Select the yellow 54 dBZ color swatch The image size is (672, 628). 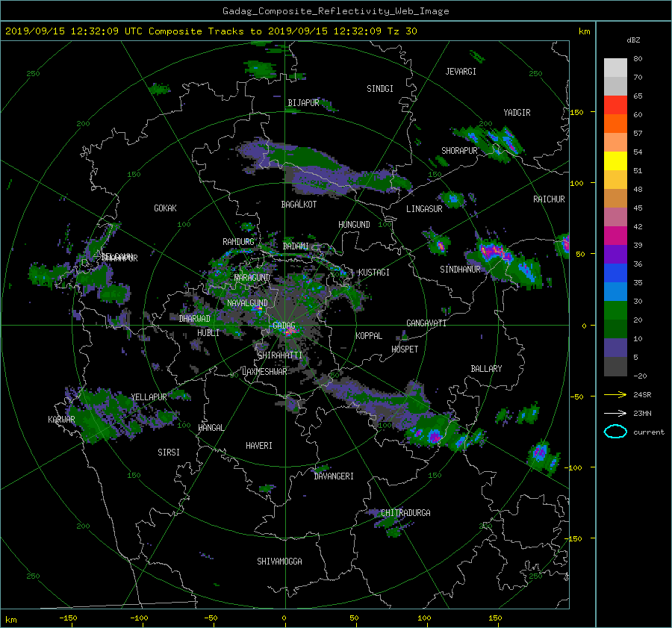click(x=615, y=161)
